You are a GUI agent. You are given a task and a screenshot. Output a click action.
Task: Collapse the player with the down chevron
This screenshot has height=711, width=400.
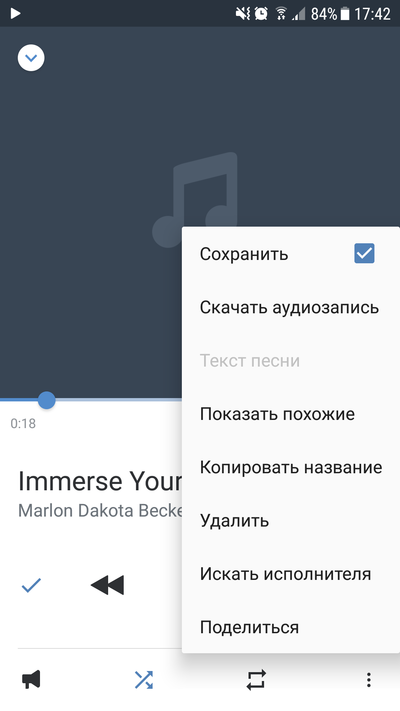pos(31,58)
